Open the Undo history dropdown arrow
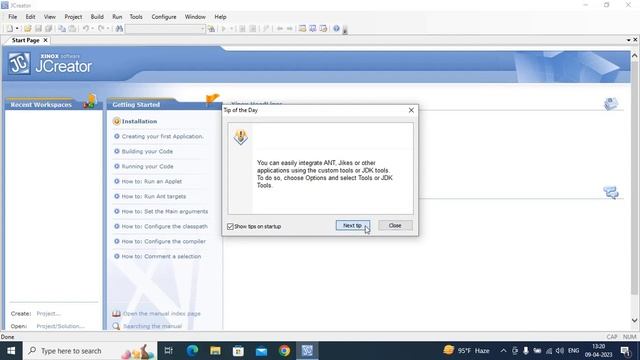 coord(93,29)
